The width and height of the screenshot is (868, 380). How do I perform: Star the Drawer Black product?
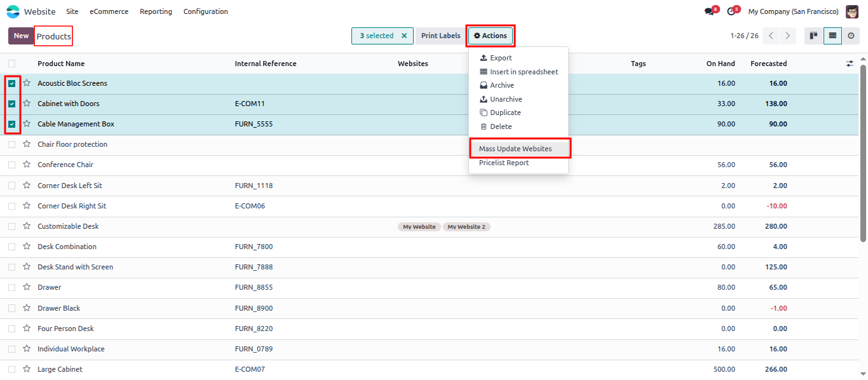coord(27,308)
